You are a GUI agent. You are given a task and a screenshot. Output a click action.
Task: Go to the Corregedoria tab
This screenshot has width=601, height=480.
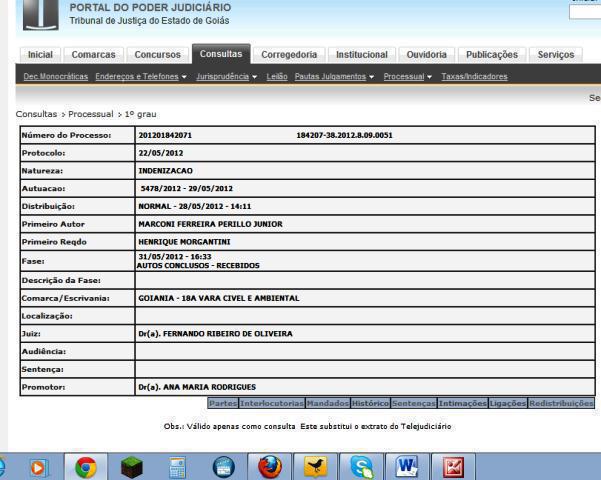288,55
